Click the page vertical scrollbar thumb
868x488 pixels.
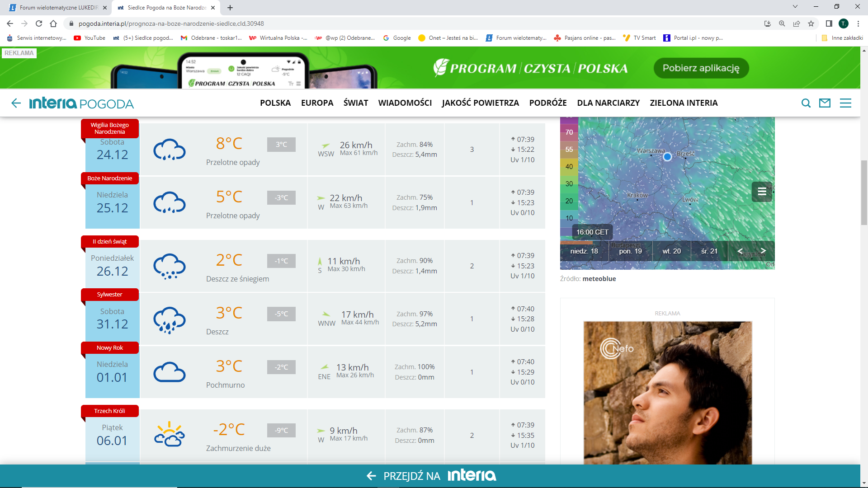(x=864, y=192)
